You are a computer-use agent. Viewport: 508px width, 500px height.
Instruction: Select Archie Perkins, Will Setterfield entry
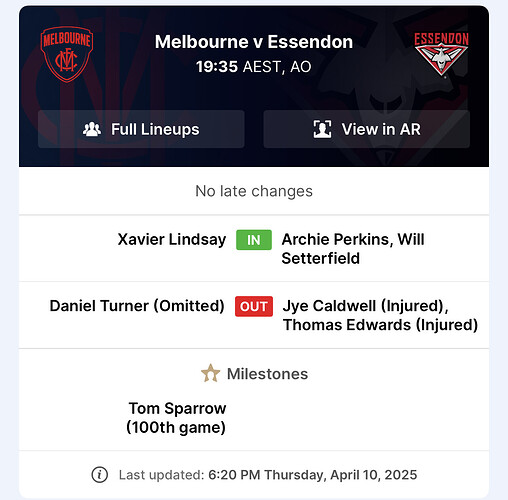coord(353,249)
